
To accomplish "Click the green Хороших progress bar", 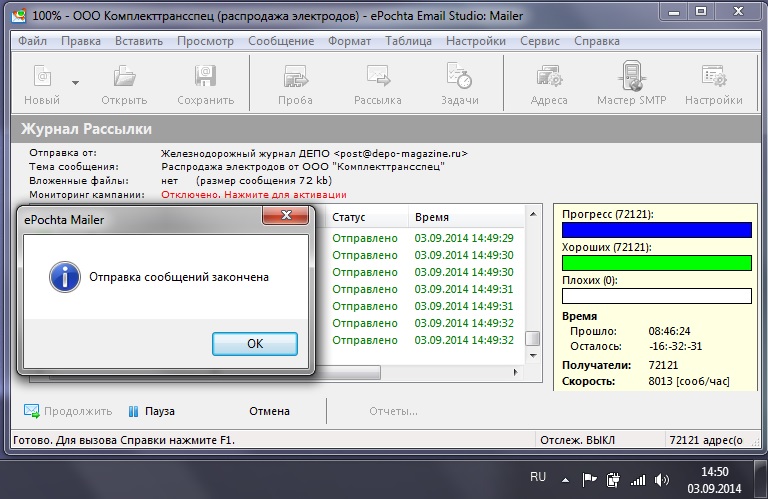I will (x=656, y=263).
